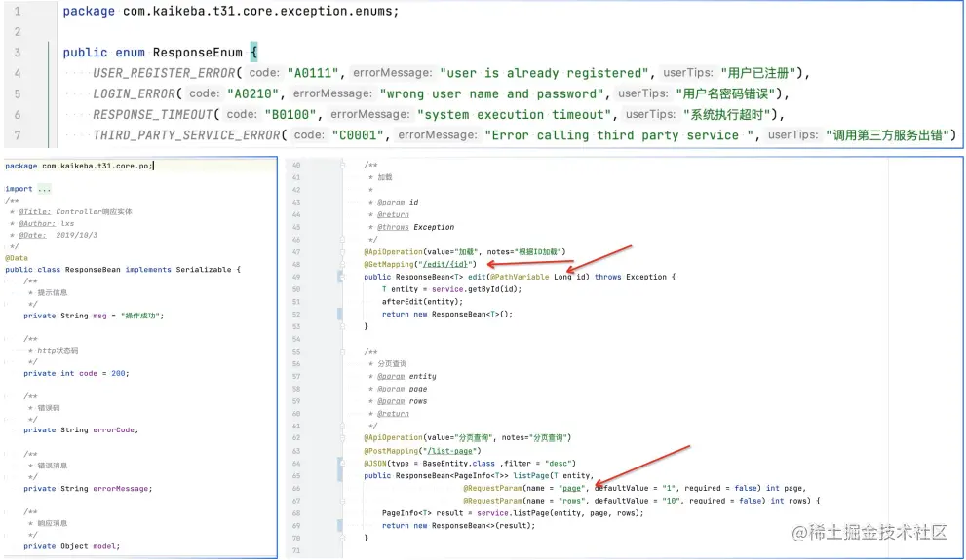Image resolution: width=966 pixels, height=560 pixels.
Task: Open the "/edit/{id}" mapping URL link
Action: pos(445,264)
